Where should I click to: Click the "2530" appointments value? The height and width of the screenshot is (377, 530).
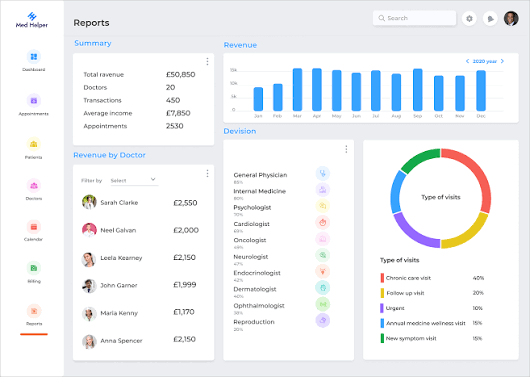coord(174,126)
